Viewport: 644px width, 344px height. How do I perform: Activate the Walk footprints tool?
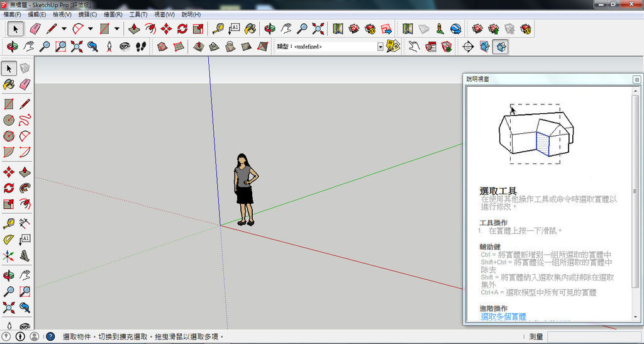pos(141,47)
